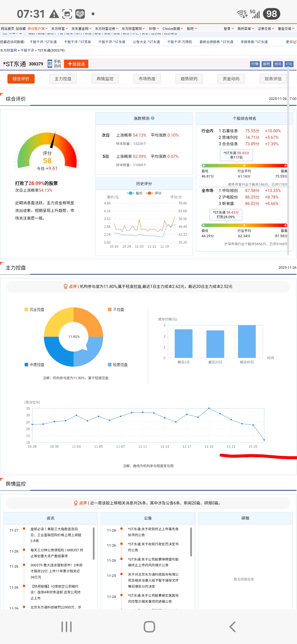Tap the Android home button
This screenshot has height=644, width=297.
click(149, 627)
